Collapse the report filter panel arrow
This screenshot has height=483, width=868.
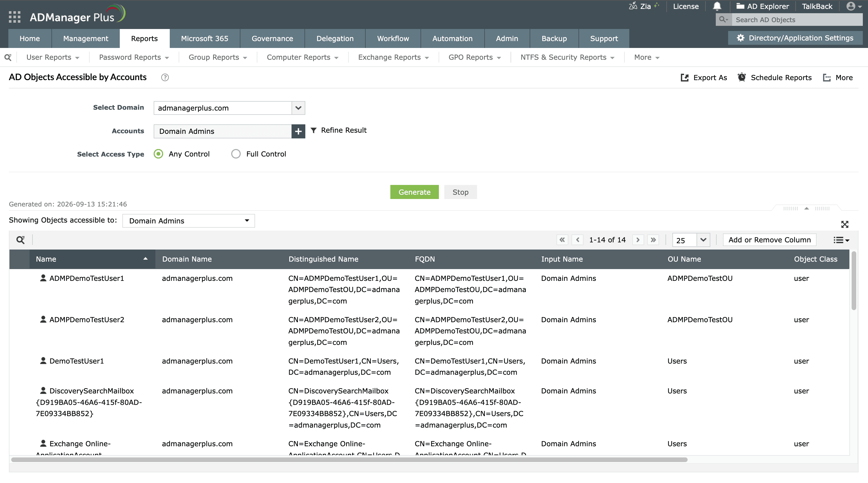(806, 208)
